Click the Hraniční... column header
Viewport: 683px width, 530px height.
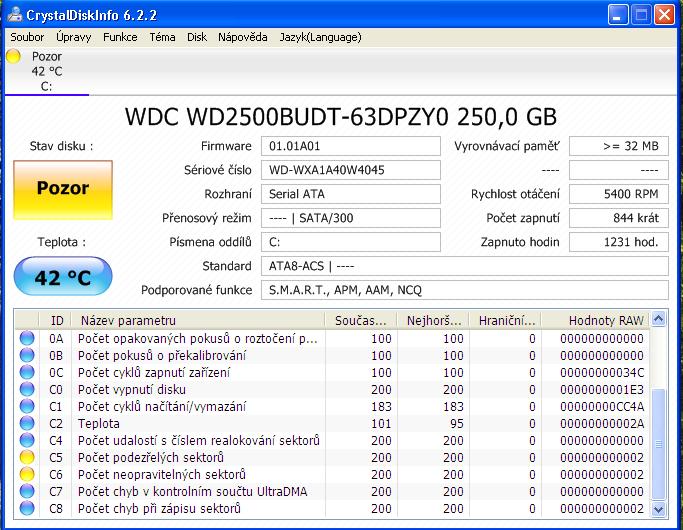coord(505,321)
